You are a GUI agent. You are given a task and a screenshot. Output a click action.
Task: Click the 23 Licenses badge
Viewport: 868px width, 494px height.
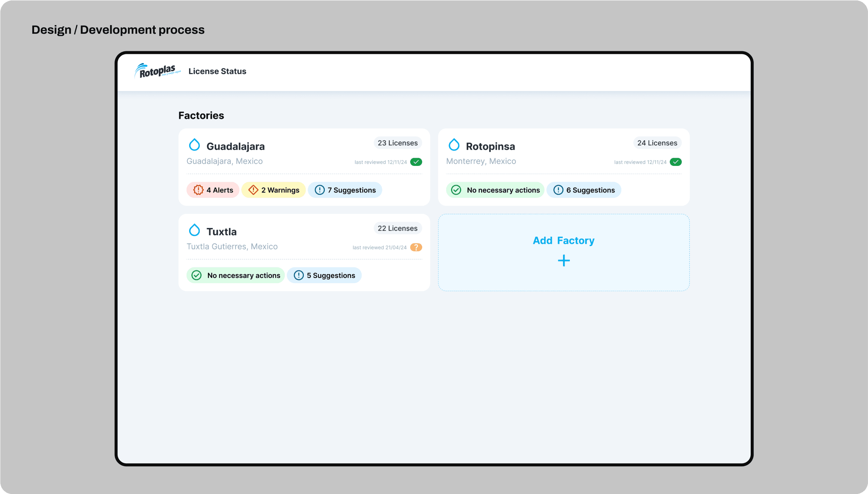397,143
